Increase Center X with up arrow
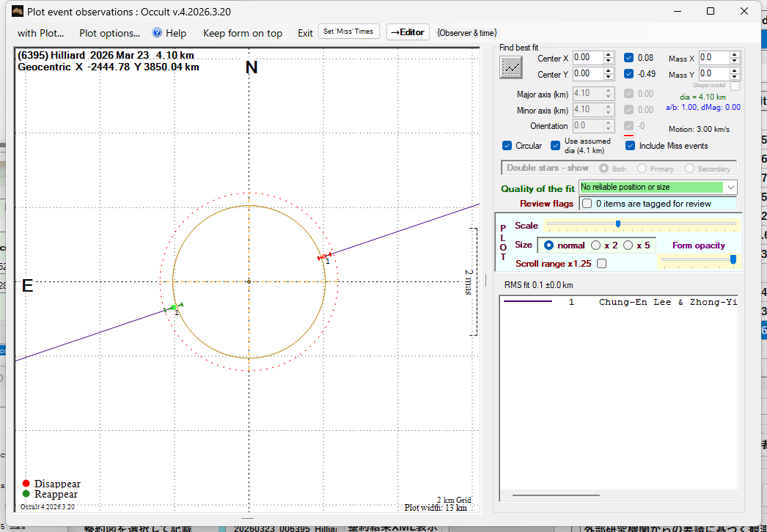The height and width of the screenshot is (532, 767). click(608, 54)
